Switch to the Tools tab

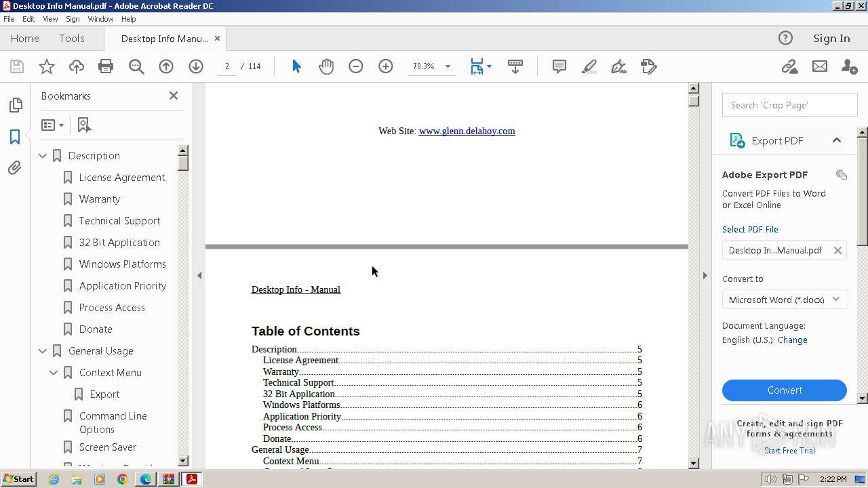[71, 39]
